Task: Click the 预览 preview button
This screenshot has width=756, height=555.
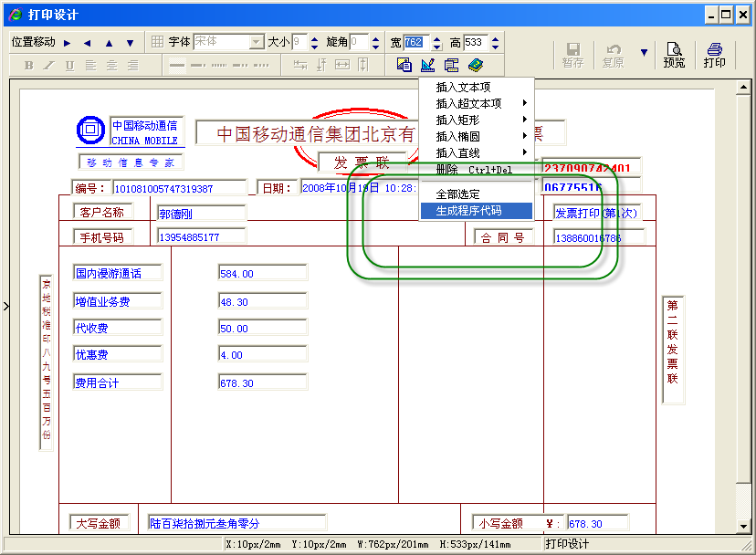Action: (674, 55)
